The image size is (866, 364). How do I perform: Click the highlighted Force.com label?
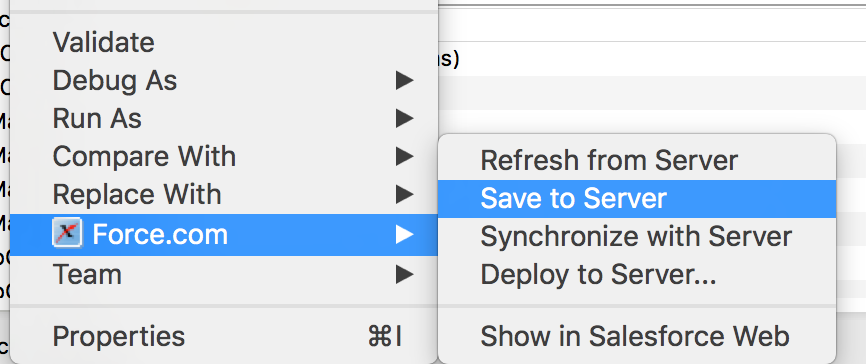coord(160,234)
